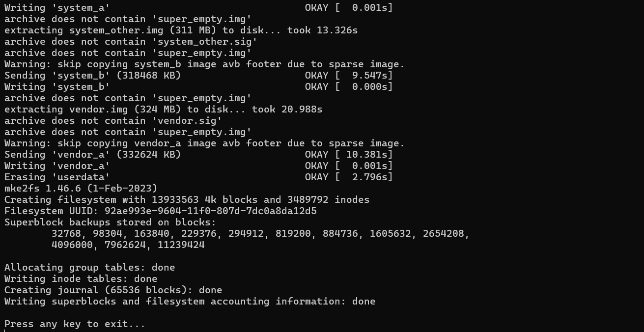Click the "Erasing 'userdata'" line
644x332 pixels.
tap(57, 177)
